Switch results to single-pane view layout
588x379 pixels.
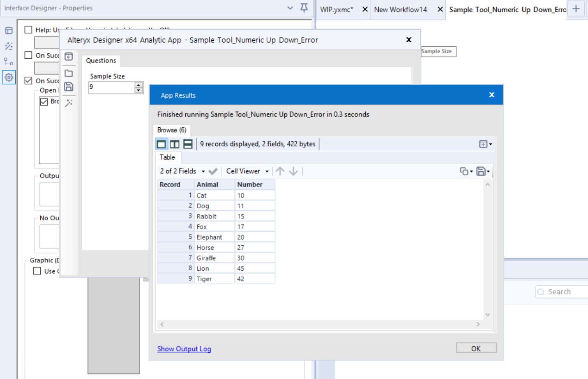click(x=161, y=144)
